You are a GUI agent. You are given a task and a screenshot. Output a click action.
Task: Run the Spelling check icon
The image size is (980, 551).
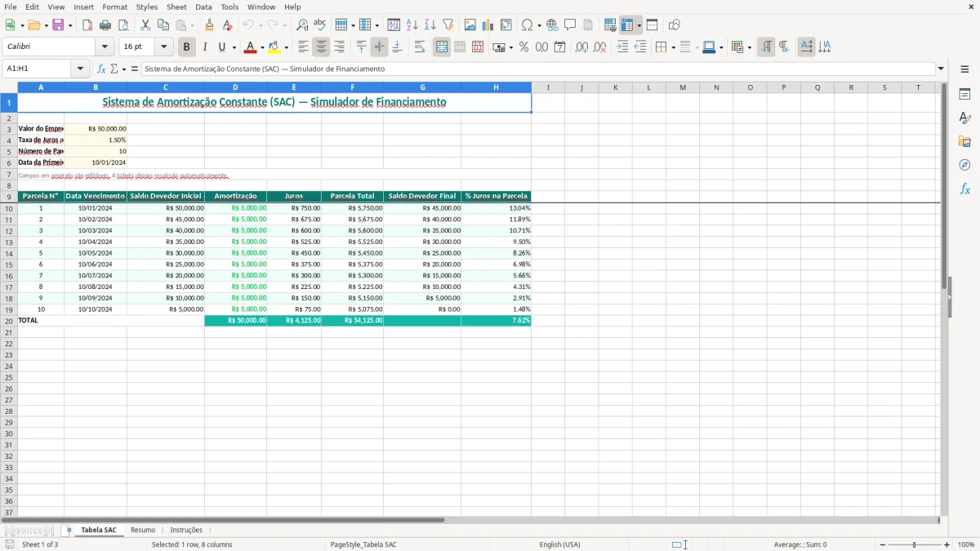pyautogui.click(x=319, y=25)
